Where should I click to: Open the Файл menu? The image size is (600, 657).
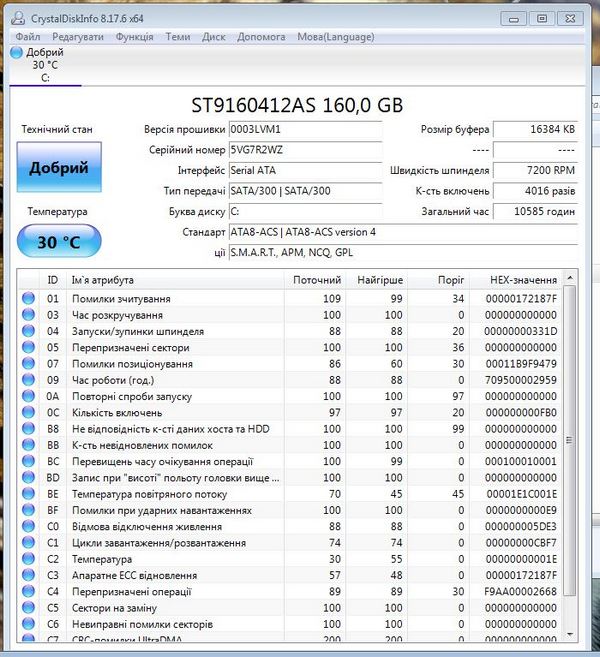pyautogui.click(x=28, y=37)
